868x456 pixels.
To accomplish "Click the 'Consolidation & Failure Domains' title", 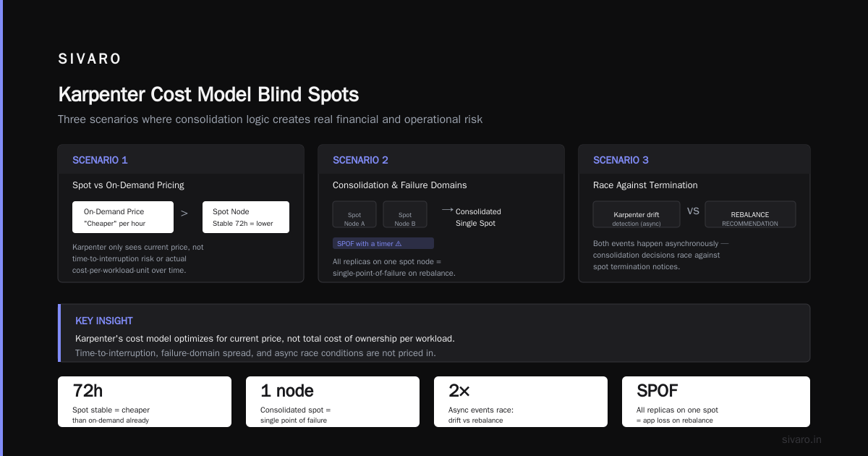I will point(400,185).
